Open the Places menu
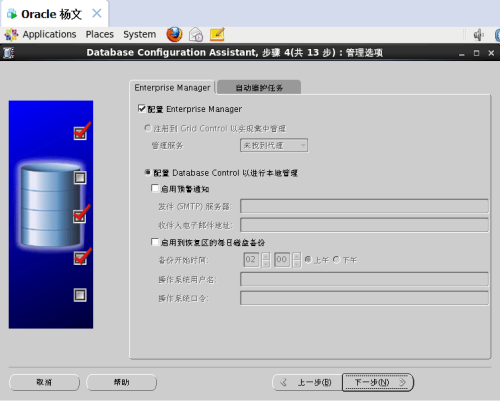The image size is (500, 401). click(100, 34)
